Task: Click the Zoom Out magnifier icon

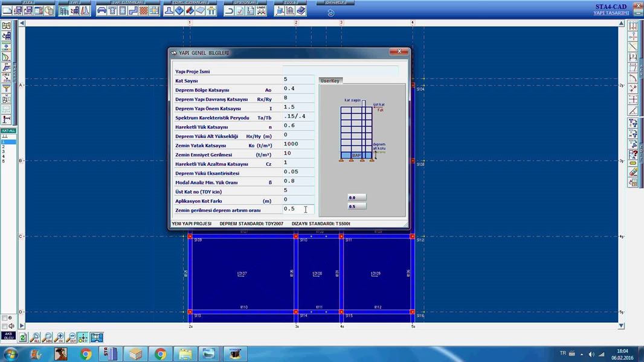Action: [71, 337]
